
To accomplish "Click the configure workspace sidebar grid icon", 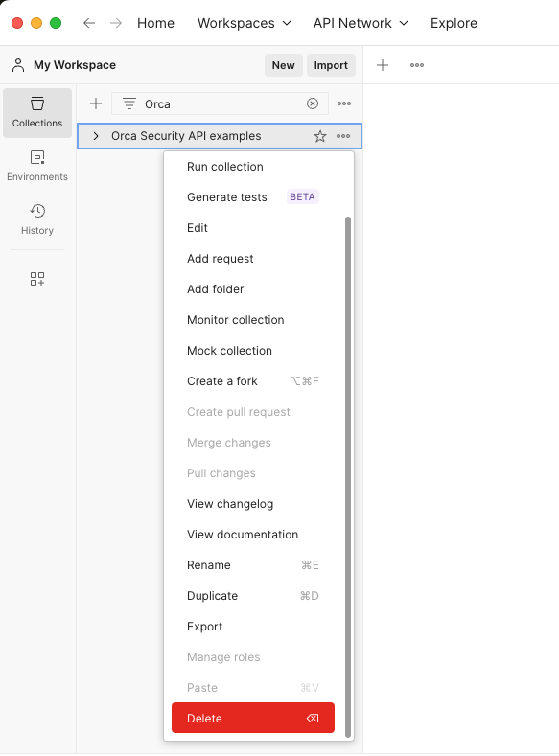I will pos(37,279).
